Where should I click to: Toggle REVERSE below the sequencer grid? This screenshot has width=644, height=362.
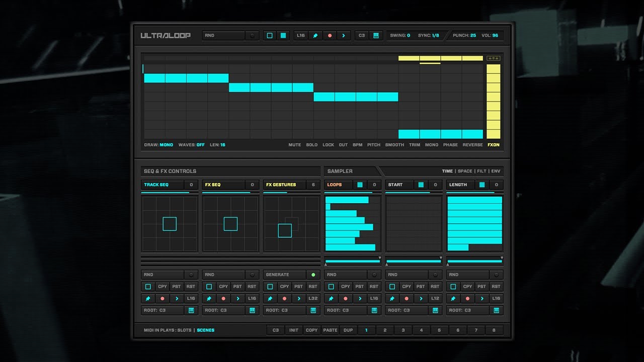[472, 145]
